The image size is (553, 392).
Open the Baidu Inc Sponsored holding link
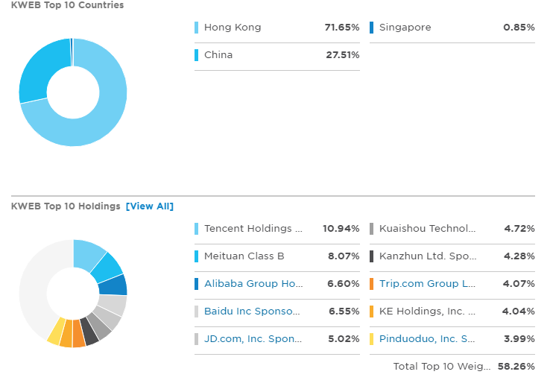[252, 312]
